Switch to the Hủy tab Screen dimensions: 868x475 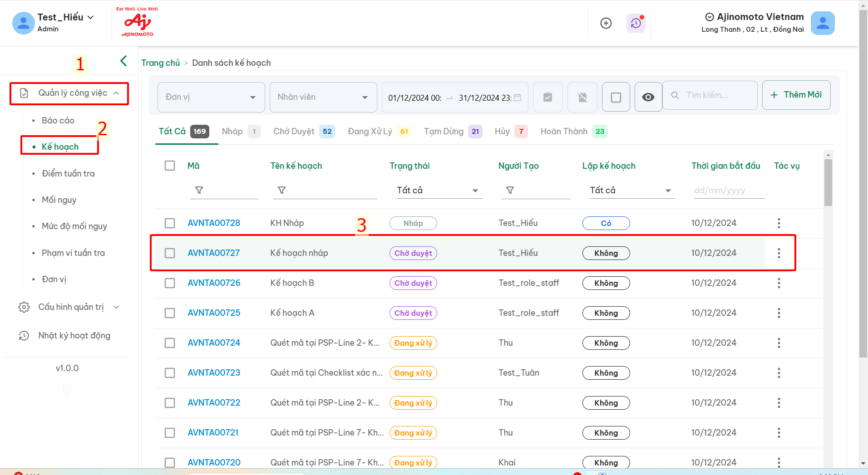511,132
